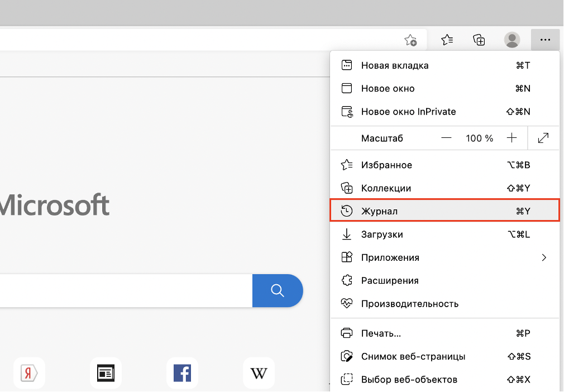The height and width of the screenshot is (392, 564).
Task: Open the Collections toolbar icon
Action: pos(479,40)
